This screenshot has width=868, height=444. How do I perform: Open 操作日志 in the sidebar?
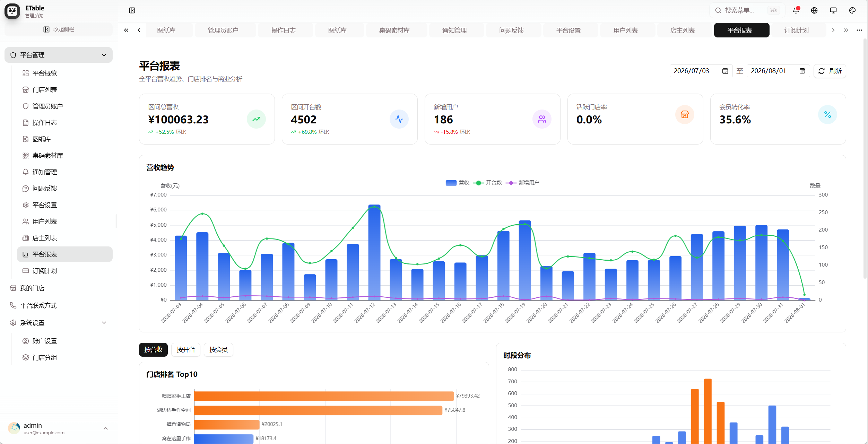pos(65,123)
